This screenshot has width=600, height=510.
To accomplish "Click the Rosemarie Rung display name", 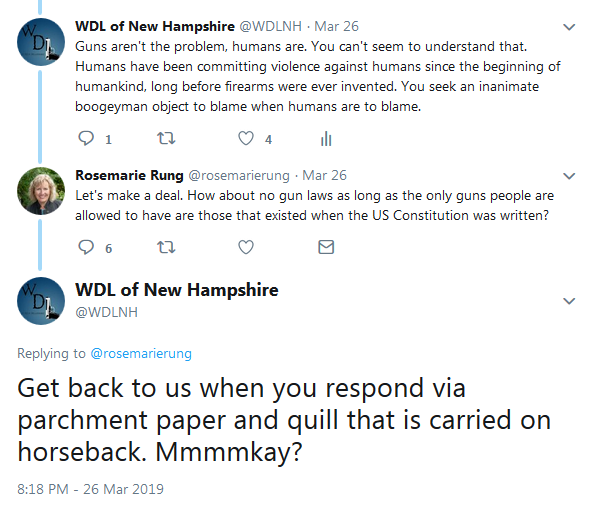I will point(129,174).
